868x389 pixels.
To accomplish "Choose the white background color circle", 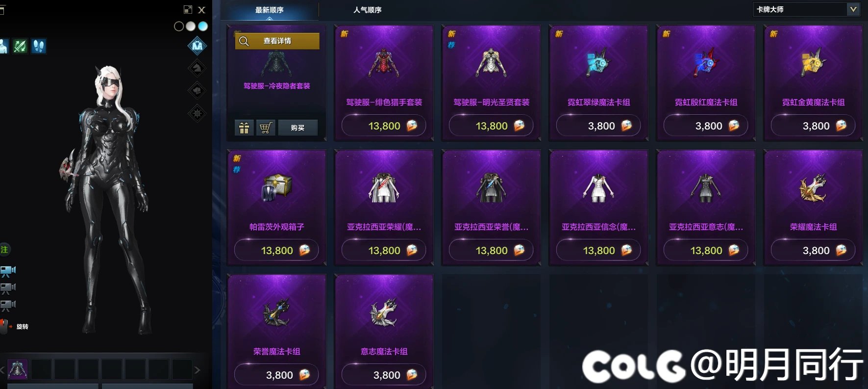I will tap(191, 26).
